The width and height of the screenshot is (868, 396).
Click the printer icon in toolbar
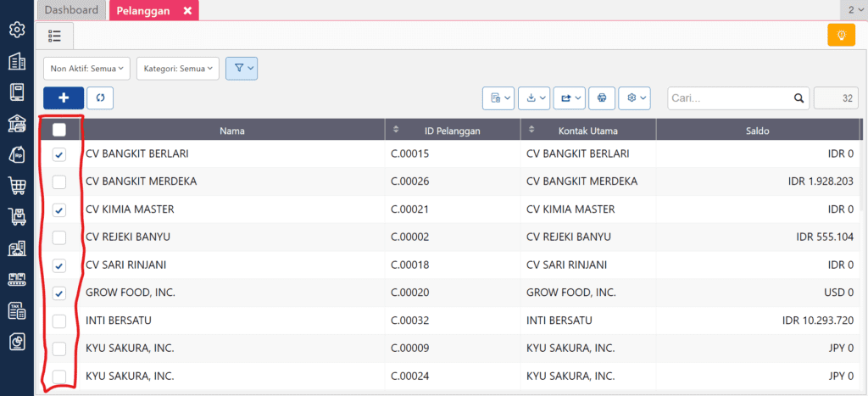(x=601, y=98)
